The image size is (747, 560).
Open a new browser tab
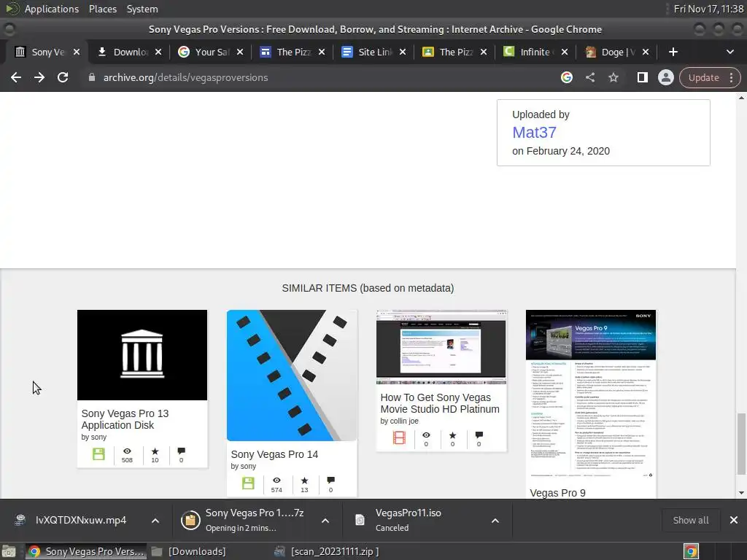click(x=673, y=52)
